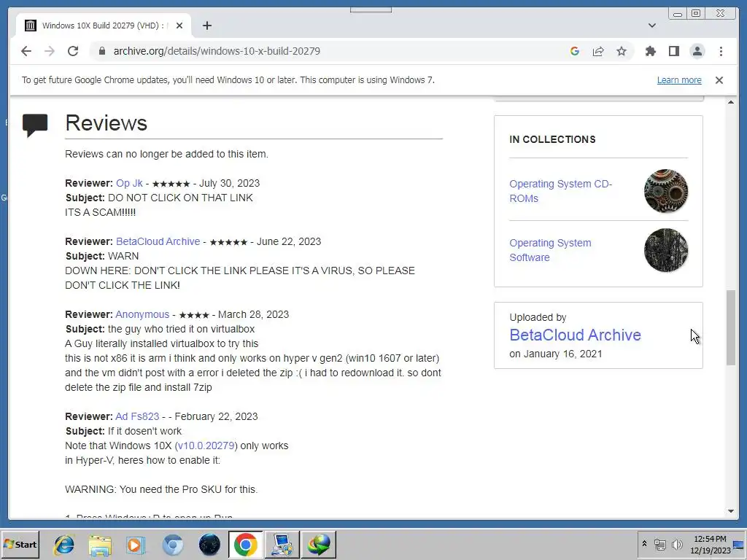Click the IN COLLECTIONS heading

coord(552,139)
